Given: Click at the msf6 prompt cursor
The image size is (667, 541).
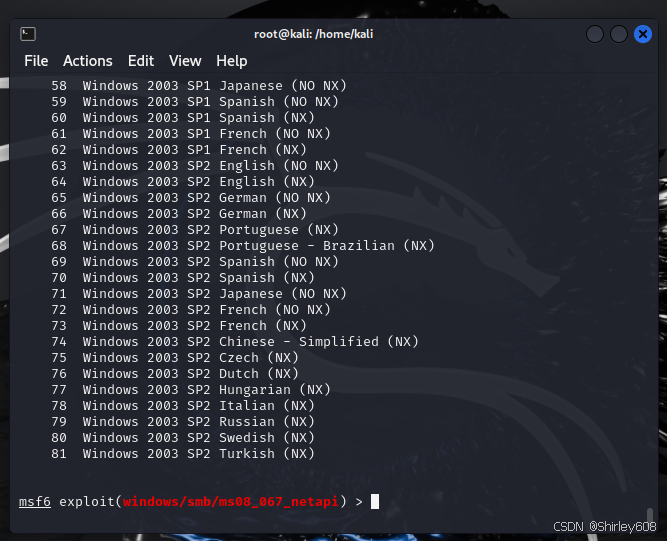Looking at the screenshot, I should pos(375,501).
